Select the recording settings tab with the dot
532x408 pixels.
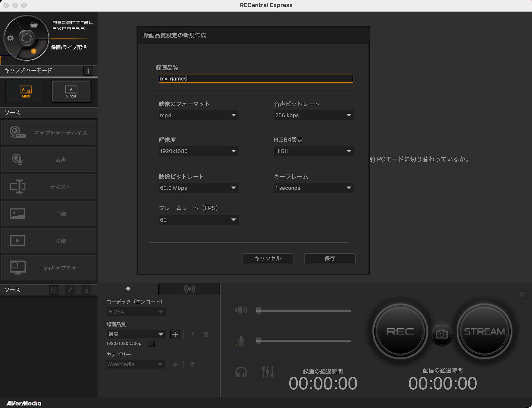coord(128,289)
